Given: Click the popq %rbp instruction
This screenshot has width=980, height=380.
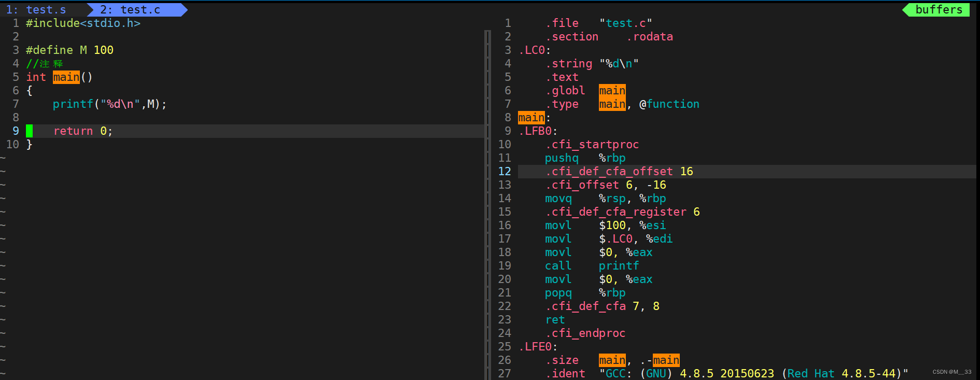Looking at the screenshot, I should click(585, 293).
